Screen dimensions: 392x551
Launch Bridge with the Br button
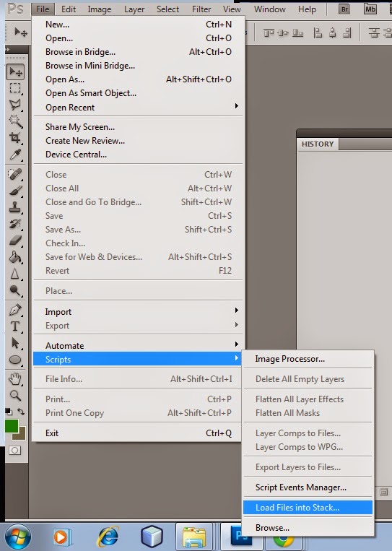344,9
